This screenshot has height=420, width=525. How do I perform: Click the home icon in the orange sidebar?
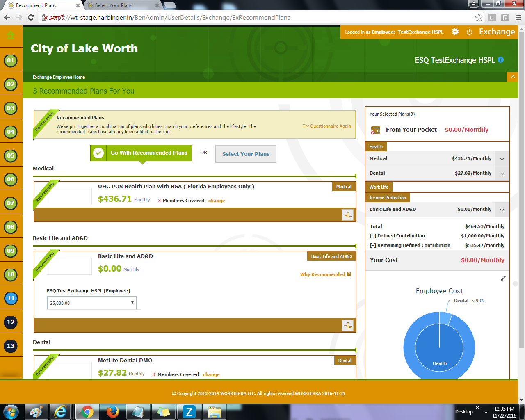pos(11,35)
